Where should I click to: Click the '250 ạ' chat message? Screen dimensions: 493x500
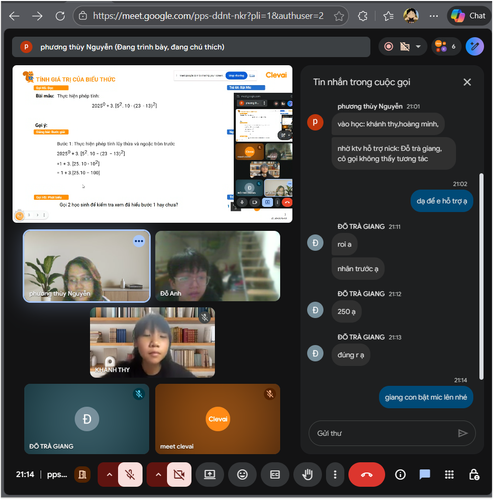(x=346, y=312)
